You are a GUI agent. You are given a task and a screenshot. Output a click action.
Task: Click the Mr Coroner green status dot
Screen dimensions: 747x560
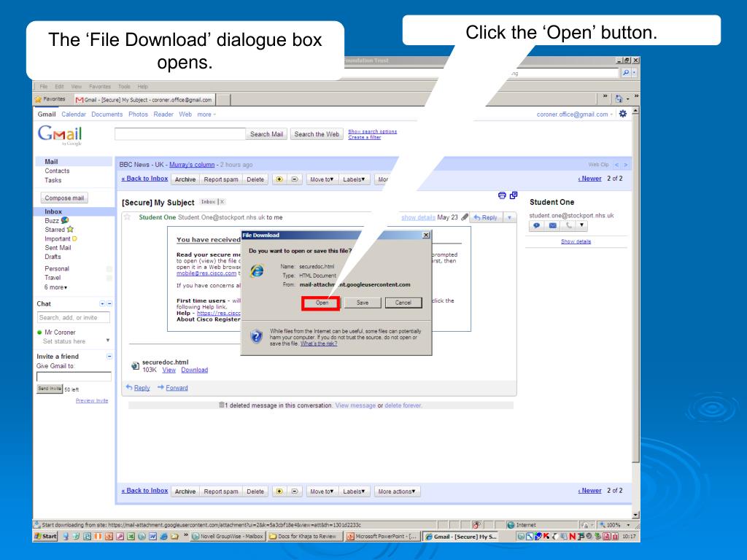[39, 332]
